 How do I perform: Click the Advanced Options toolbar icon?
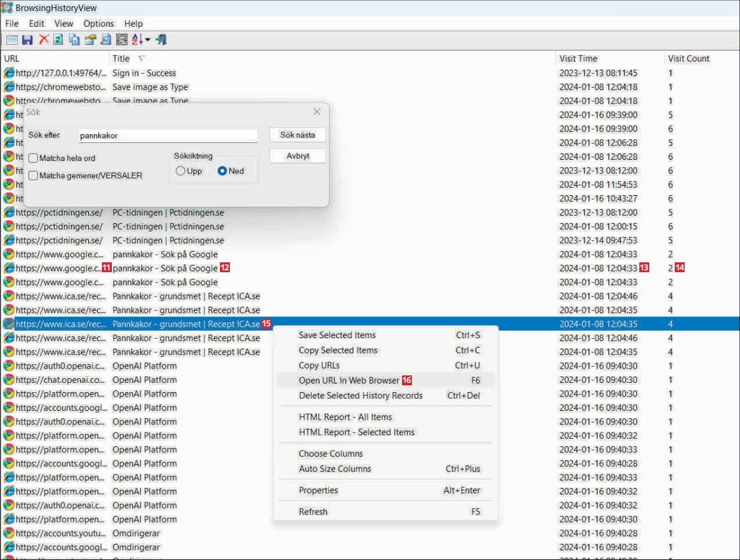coord(12,40)
